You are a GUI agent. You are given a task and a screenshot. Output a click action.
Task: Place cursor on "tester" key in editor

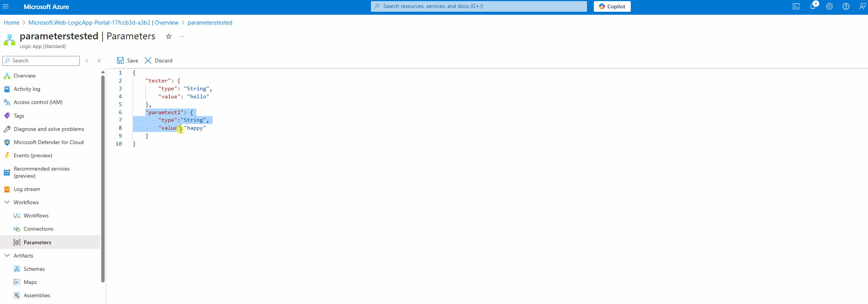[158, 81]
